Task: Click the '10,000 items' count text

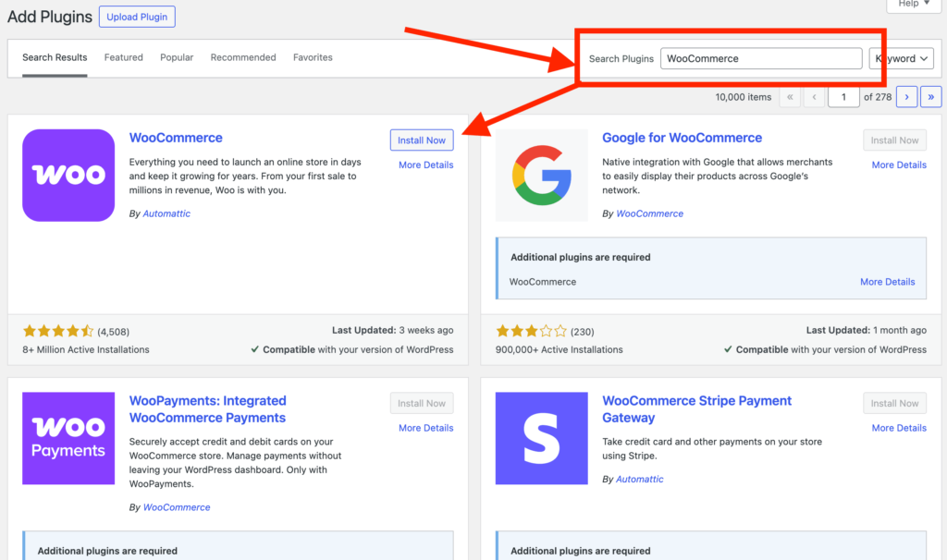Action: click(x=744, y=97)
